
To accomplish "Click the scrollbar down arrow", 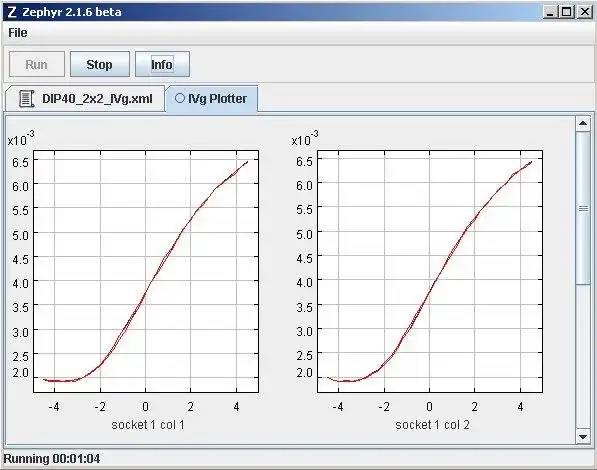I will 583,436.
